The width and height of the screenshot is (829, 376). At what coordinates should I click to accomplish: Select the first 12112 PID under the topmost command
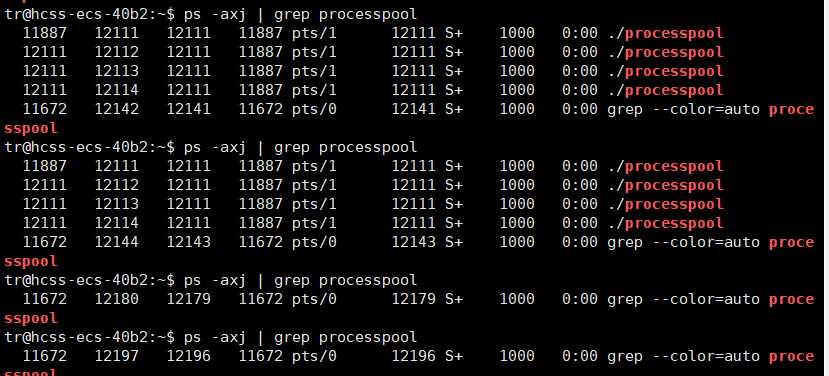(x=117, y=52)
